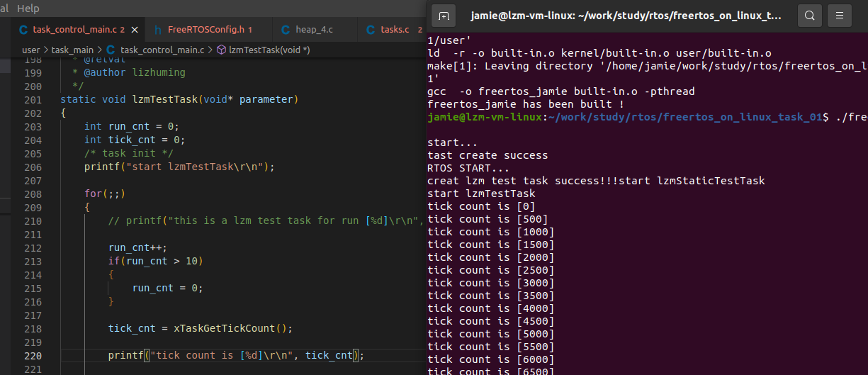Click the 'int tick_cnt = 0;' line

pos(135,140)
